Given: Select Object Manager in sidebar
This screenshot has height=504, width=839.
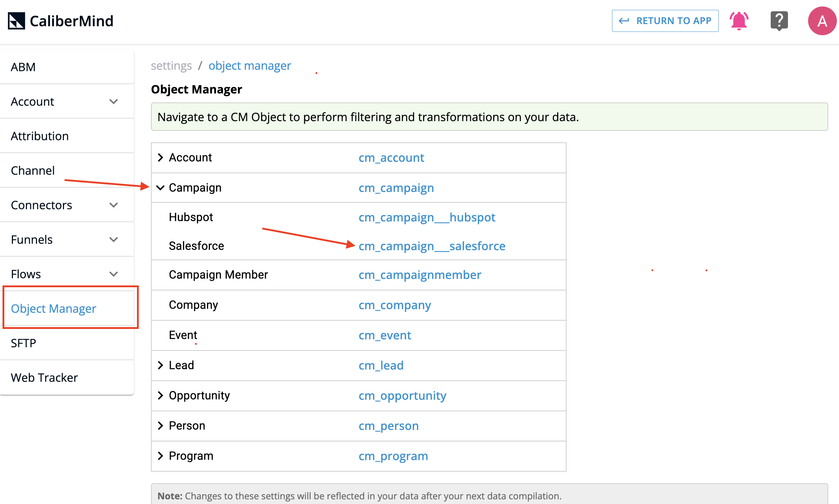Looking at the screenshot, I should (54, 308).
